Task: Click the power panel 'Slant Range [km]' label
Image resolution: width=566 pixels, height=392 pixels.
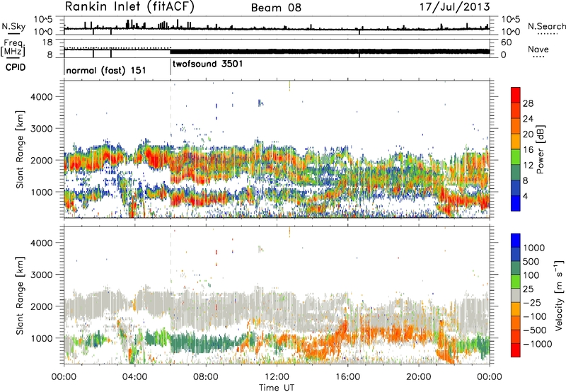Action: pos(20,149)
